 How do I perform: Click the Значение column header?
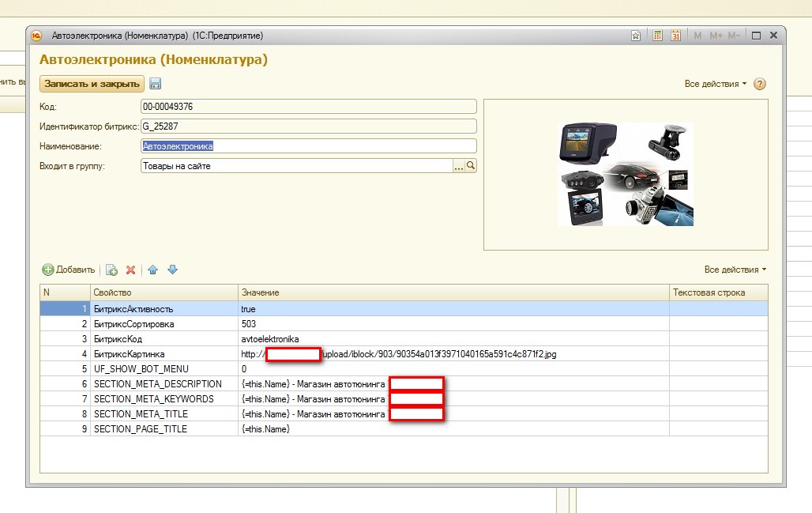point(453,292)
